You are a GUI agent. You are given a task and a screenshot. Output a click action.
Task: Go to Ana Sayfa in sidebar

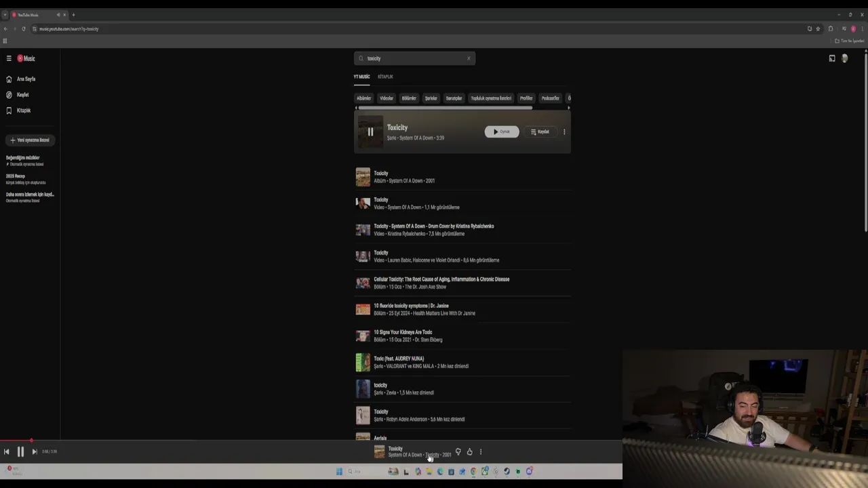(x=26, y=79)
